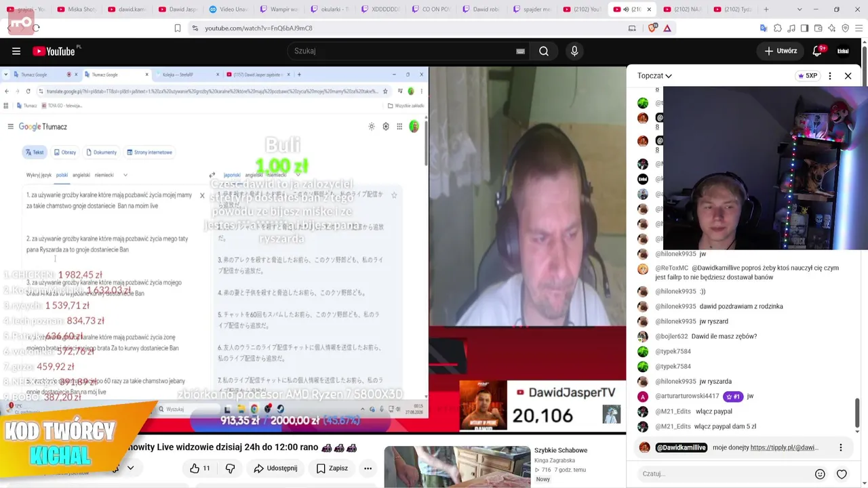The height and width of the screenshot is (488, 868).
Task: Open the 'Szybkie Schabowe' video title
Action: tap(561, 450)
